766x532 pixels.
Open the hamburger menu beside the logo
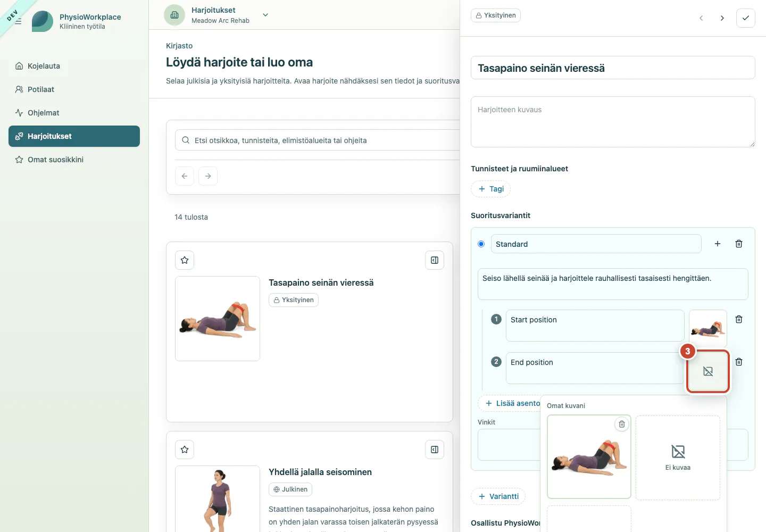point(18,21)
